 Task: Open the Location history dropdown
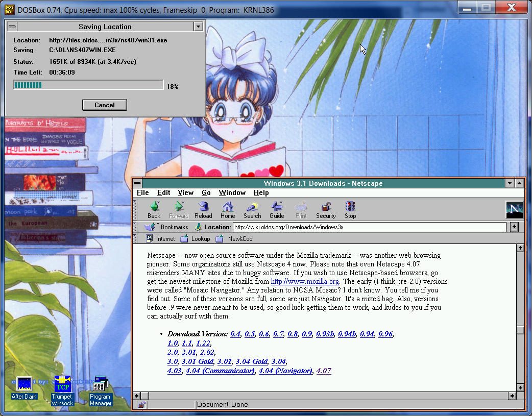pyautogui.click(x=514, y=227)
